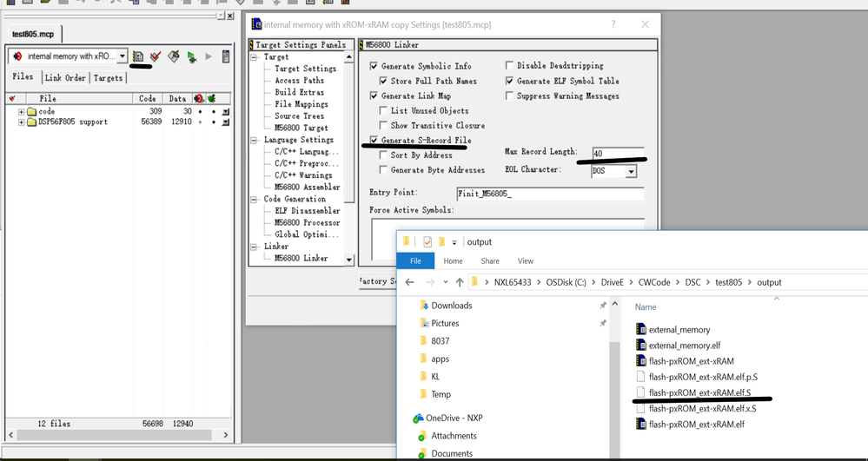Click DriveE in the Explorer address path
Image resolution: width=868 pixels, height=461 pixels.
pos(613,282)
